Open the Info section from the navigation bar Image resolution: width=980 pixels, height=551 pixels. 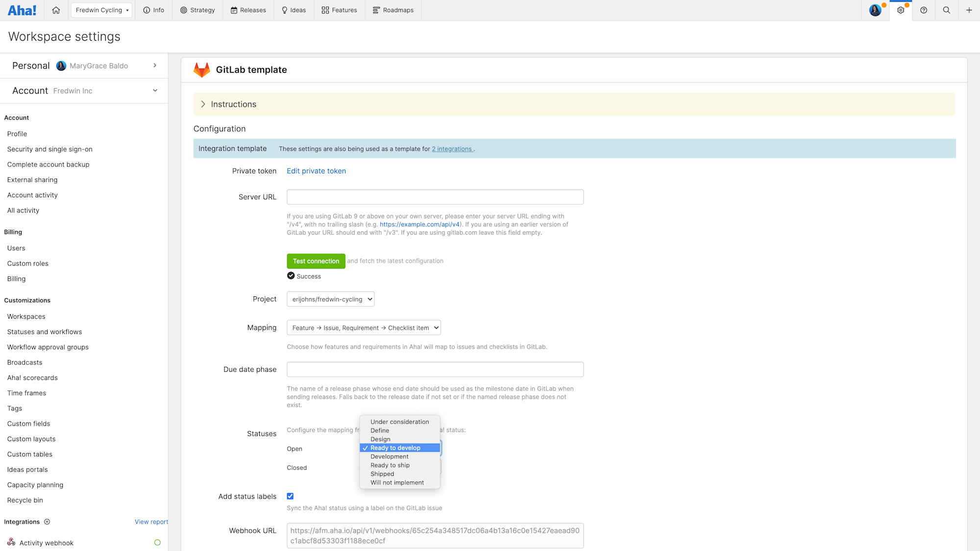pyautogui.click(x=153, y=10)
